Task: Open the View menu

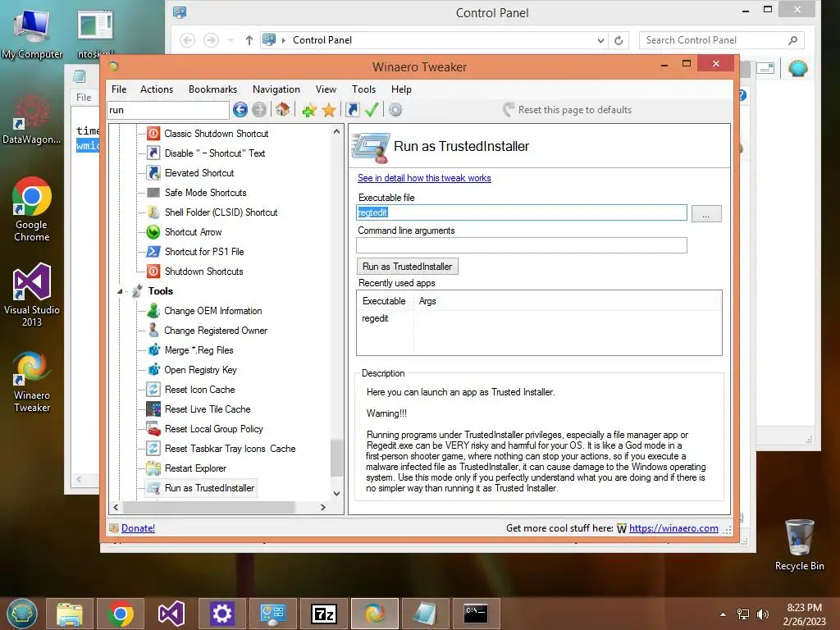Action: tap(326, 89)
